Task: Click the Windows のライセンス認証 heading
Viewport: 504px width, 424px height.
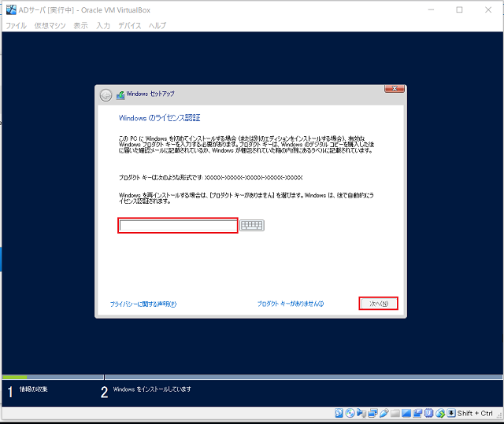Action: (x=159, y=118)
